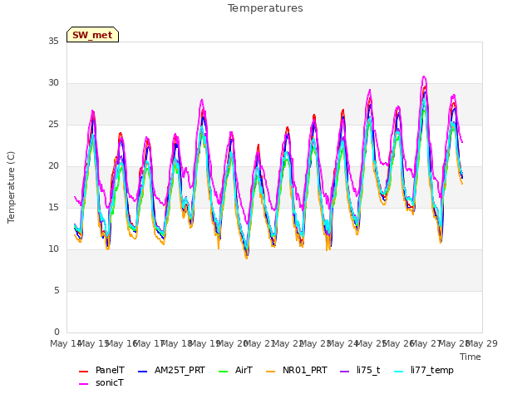Click the Temperatures chart title

coord(265,8)
